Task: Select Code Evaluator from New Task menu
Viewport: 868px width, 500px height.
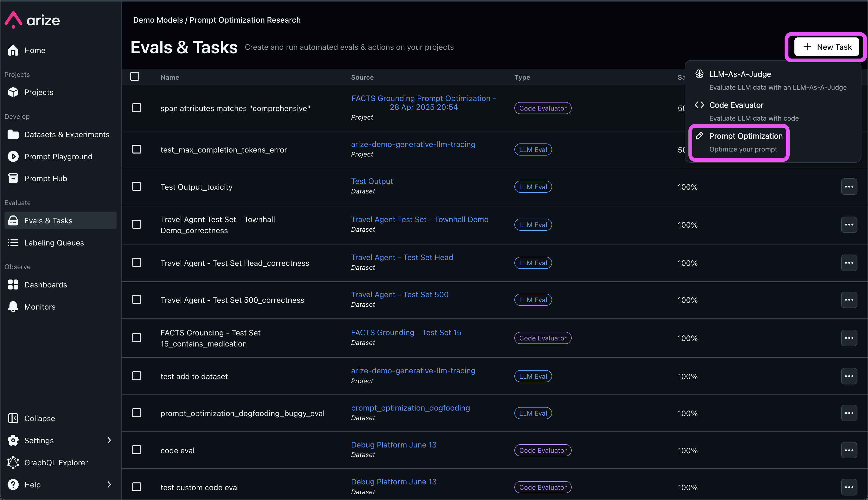Action: (772, 111)
